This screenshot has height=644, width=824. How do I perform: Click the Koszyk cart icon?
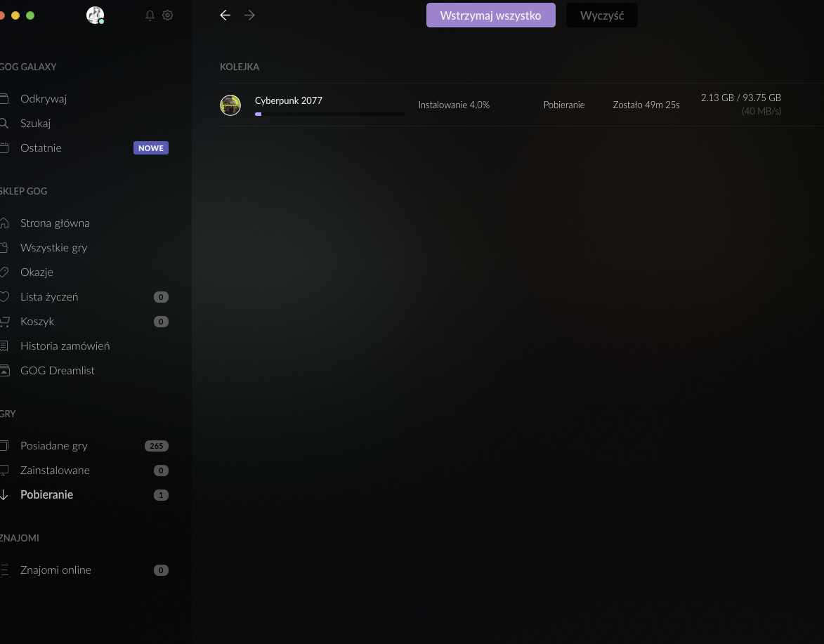click(4, 322)
